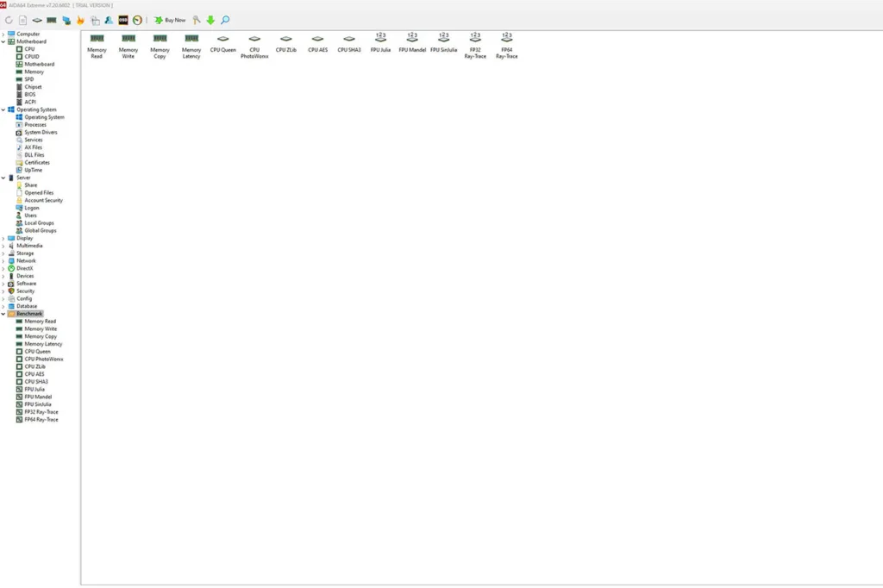The width and height of the screenshot is (883, 588).
Task: Click the black OSD panel toolbar icon
Action: (123, 21)
